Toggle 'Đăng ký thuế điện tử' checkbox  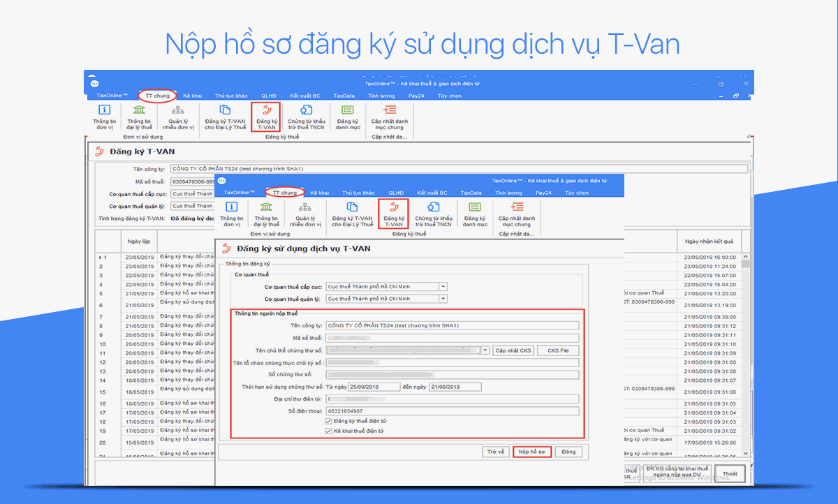click(x=329, y=422)
